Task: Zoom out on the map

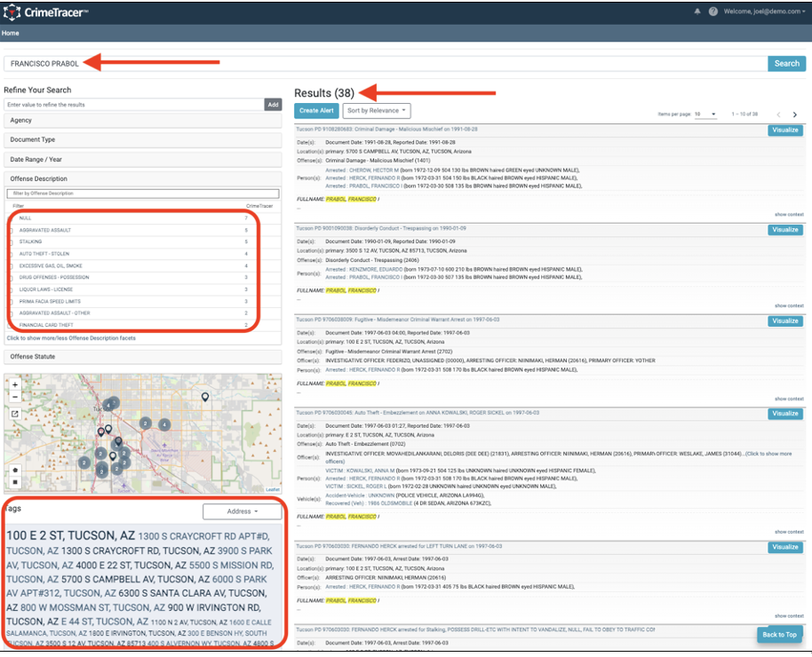Action: tap(14, 398)
